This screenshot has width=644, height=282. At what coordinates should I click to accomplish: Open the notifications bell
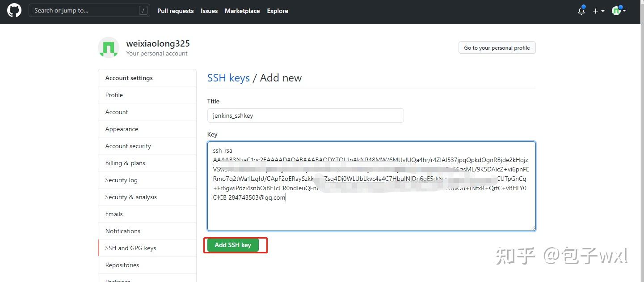(x=581, y=11)
